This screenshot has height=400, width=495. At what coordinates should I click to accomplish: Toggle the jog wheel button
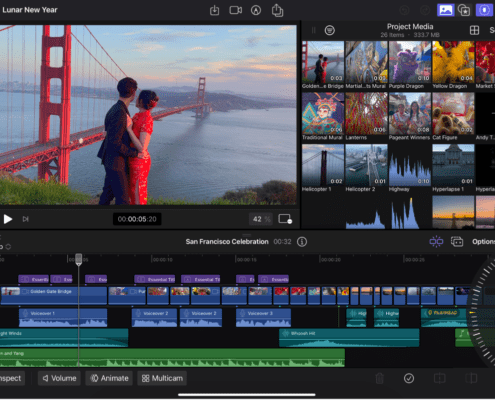tap(484, 10)
